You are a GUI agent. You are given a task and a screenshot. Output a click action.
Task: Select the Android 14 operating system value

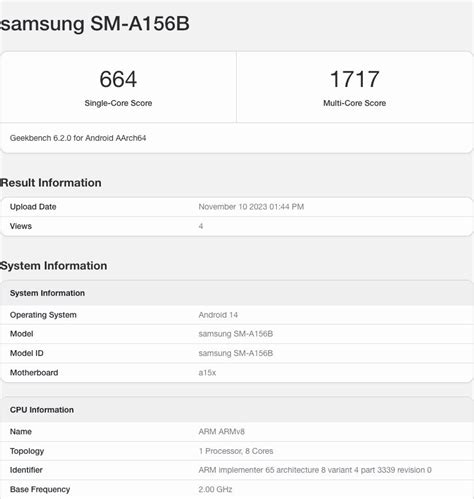point(218,315)
